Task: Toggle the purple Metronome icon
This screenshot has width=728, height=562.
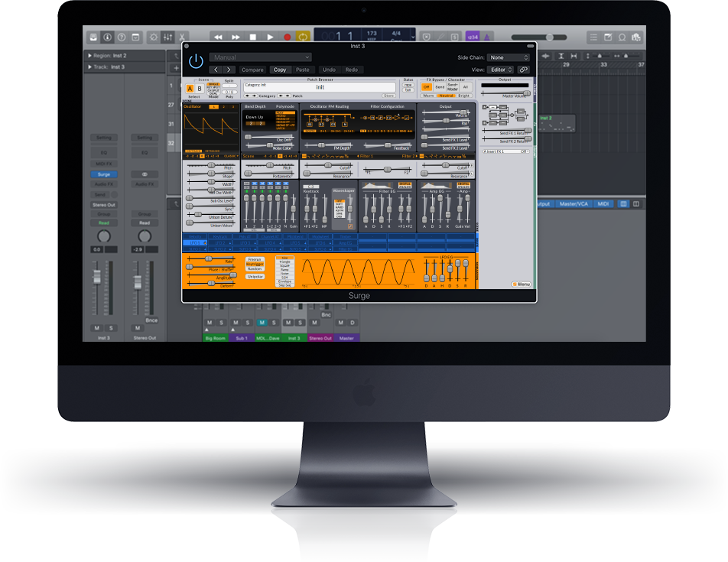Action: click(487, 37)
